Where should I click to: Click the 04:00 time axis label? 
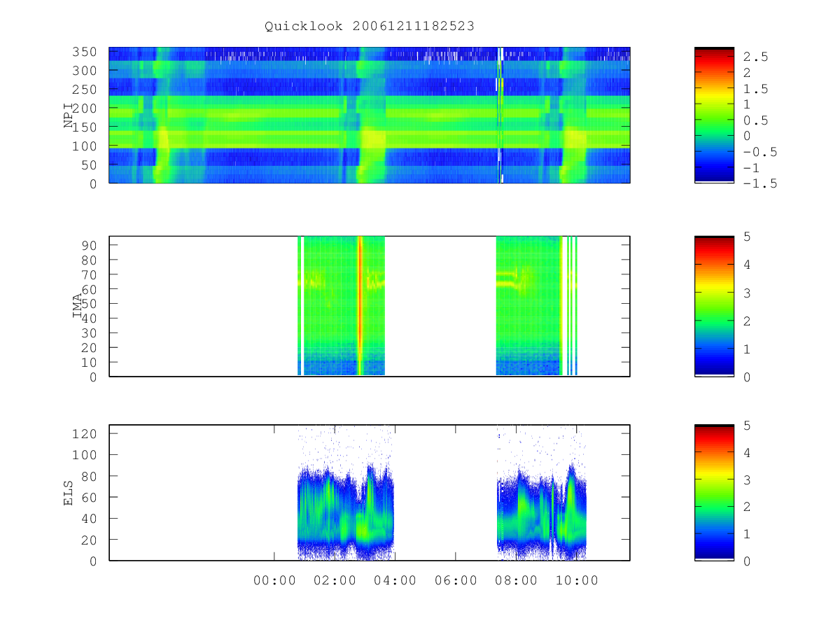pyautogui.click(x=395, y=580)
